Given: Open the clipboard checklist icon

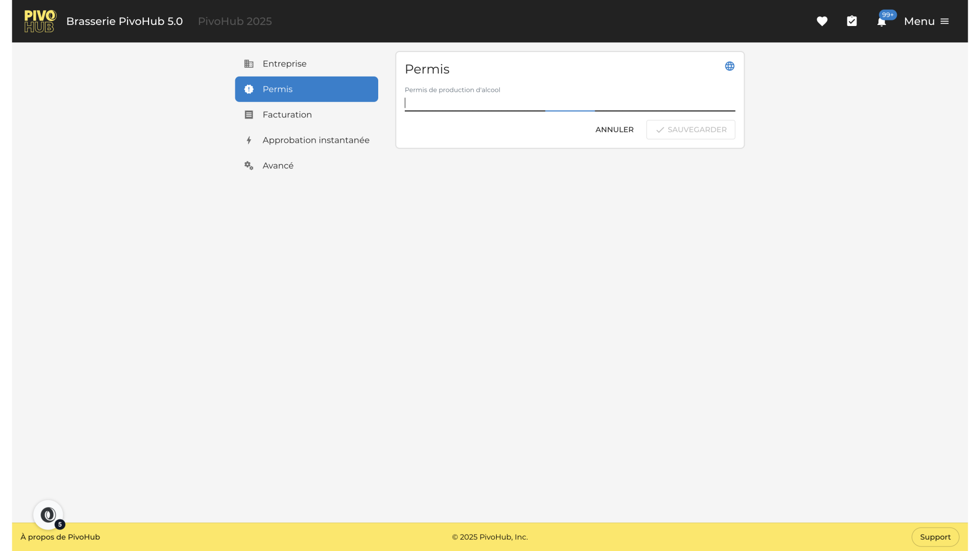Looking at the screenshot, I should point(852,21).
